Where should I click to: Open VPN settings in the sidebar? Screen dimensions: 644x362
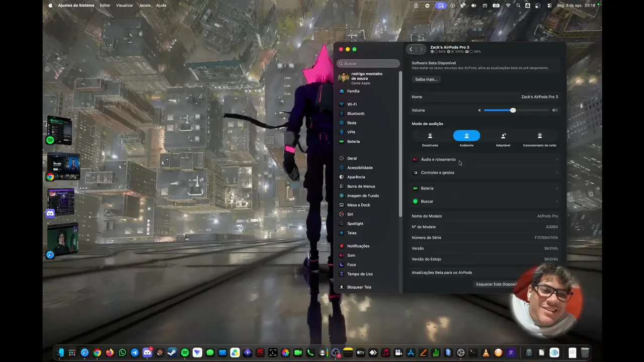coord(368,132)
